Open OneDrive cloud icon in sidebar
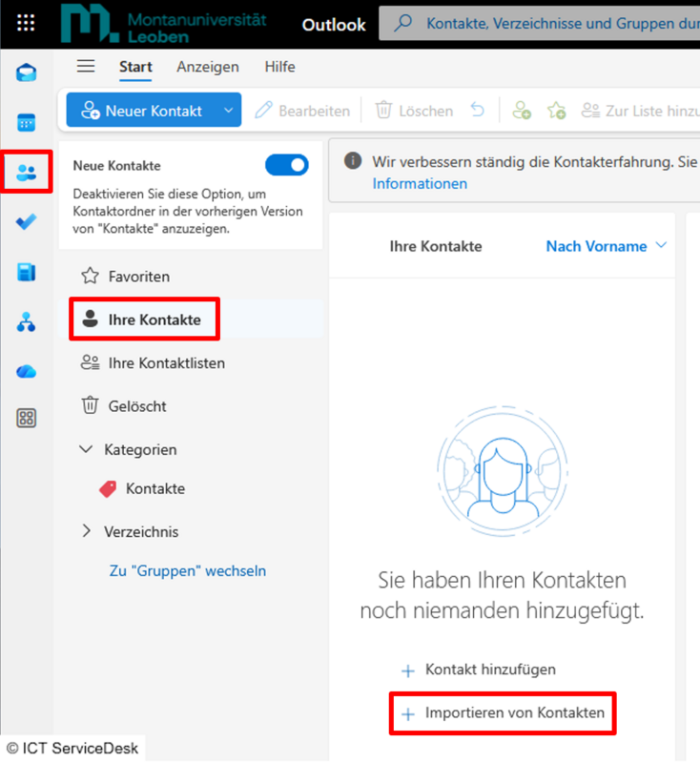The height and width of the screenshot is (763, 700). [x=27, y=371]
